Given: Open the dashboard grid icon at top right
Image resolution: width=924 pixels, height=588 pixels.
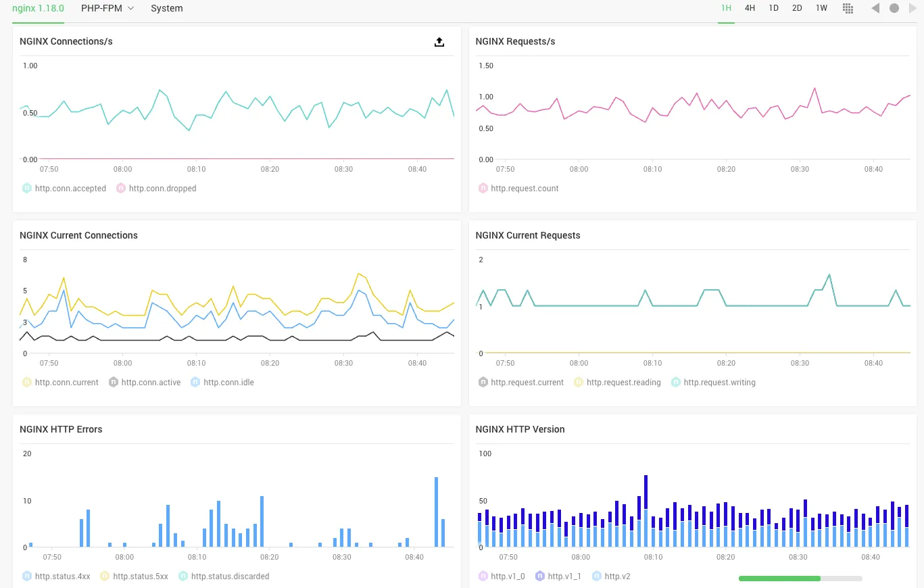Looking at the screenshot, I should click(x=848, y=8).
